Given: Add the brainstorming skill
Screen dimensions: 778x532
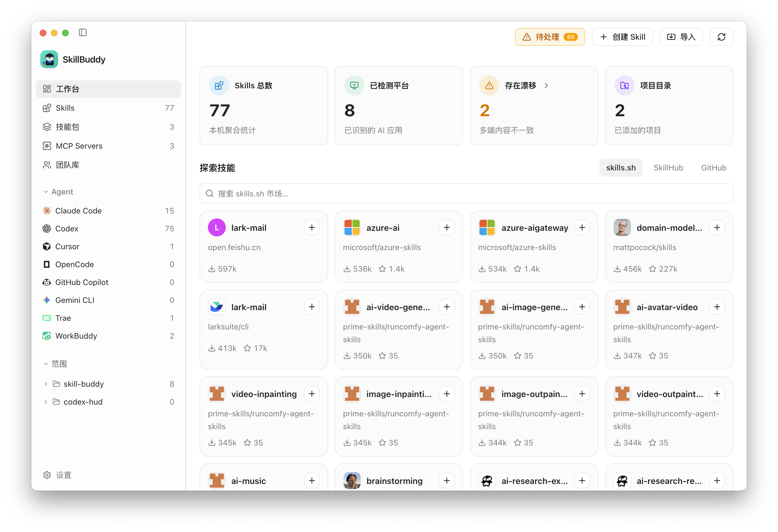Looking at the screenshot, I should click(447, 481).
